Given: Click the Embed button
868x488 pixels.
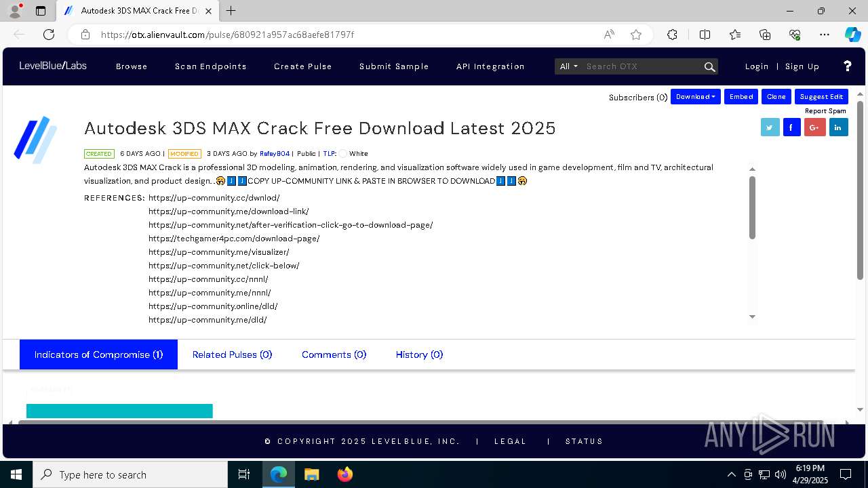Looking at the screenshot, I should pos(741,97).
